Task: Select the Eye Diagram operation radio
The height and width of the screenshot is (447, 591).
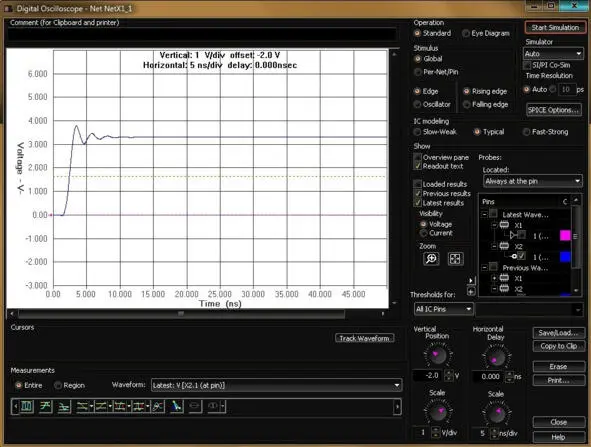Action: click(x=466, y=34)
